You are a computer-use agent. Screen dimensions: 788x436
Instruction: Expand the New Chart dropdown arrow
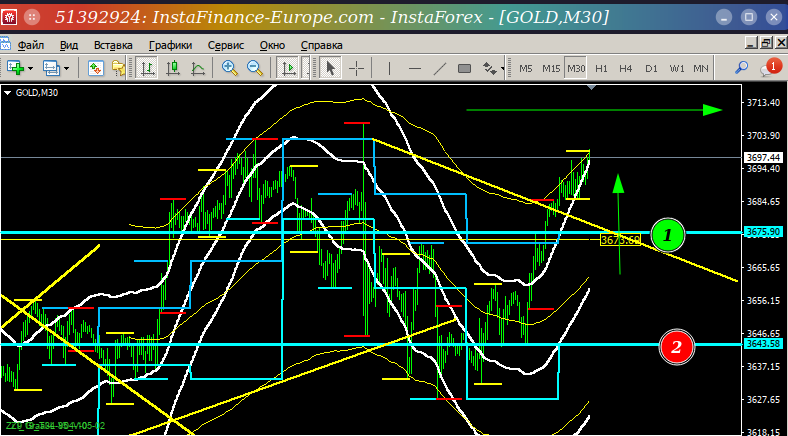click(x=31, y=68)
